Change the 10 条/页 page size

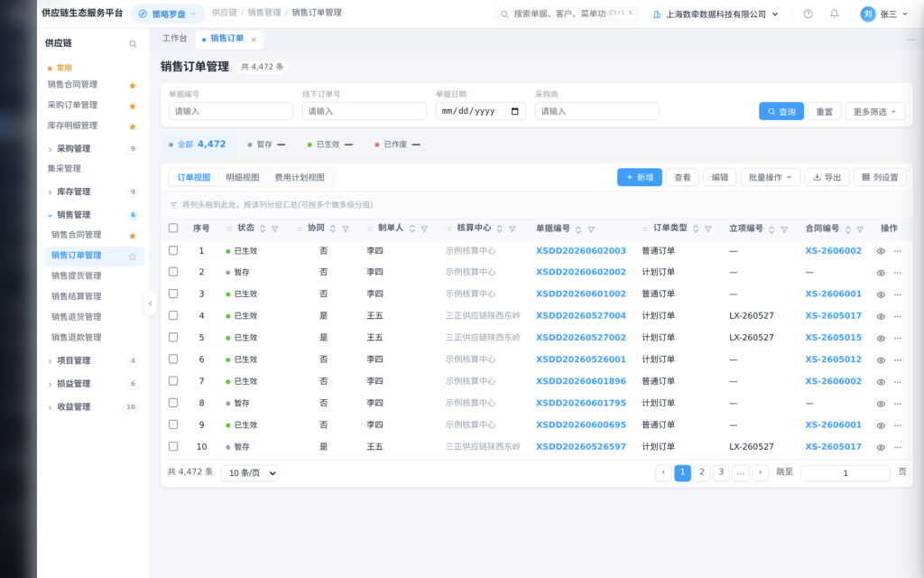point(249,473)
